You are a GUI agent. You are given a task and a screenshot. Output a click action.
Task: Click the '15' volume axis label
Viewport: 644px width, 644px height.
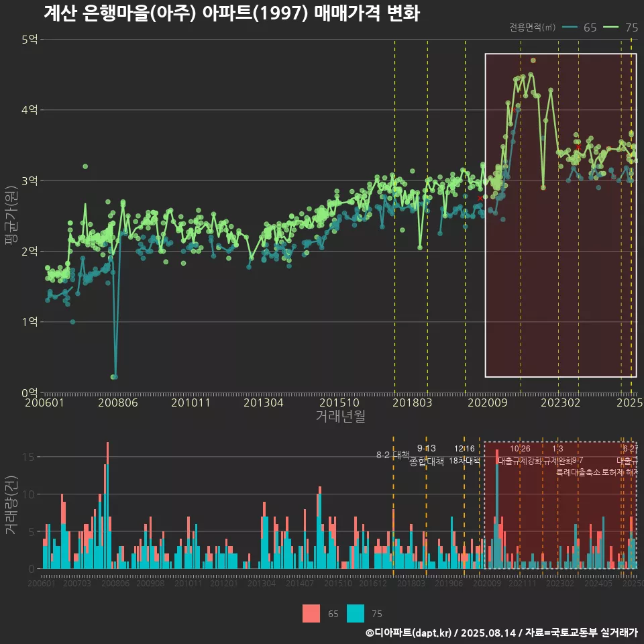(28, 457)
